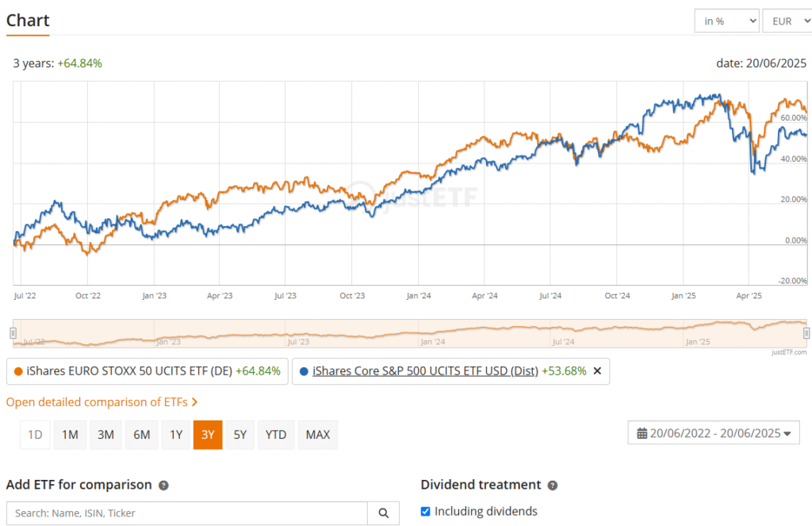Click the Jul '22 x-axis label
Screen dimensions: 812x526
[x=25, y=295]
